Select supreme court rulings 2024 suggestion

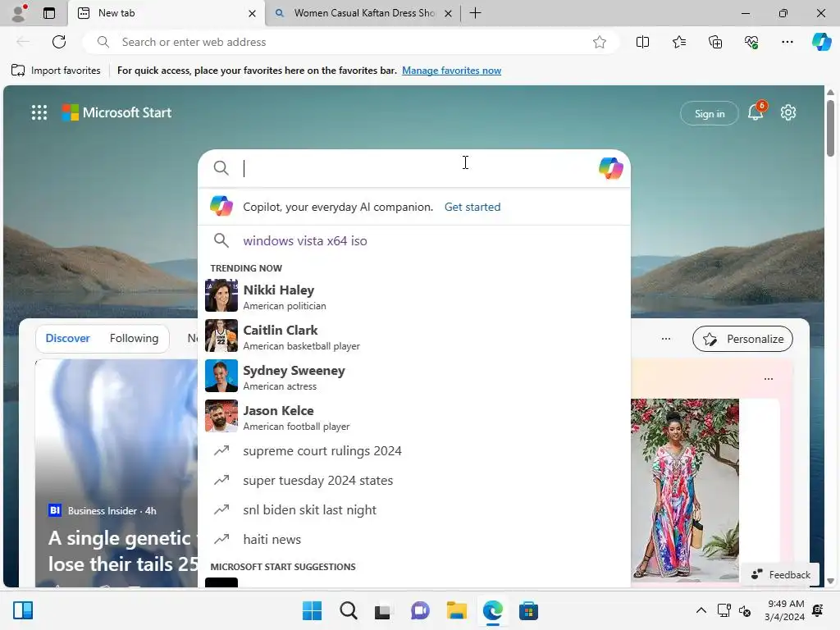(413, 451)
